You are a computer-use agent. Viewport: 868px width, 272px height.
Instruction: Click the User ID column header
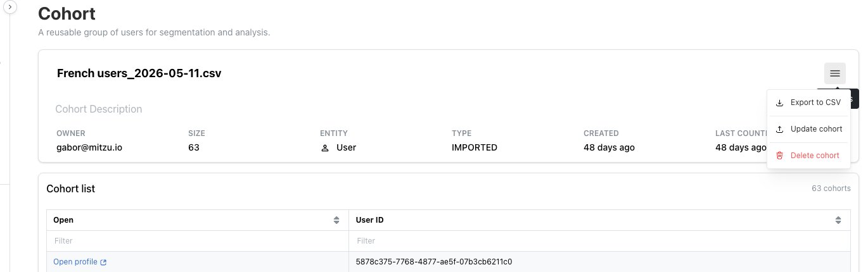tap(370, 220)
